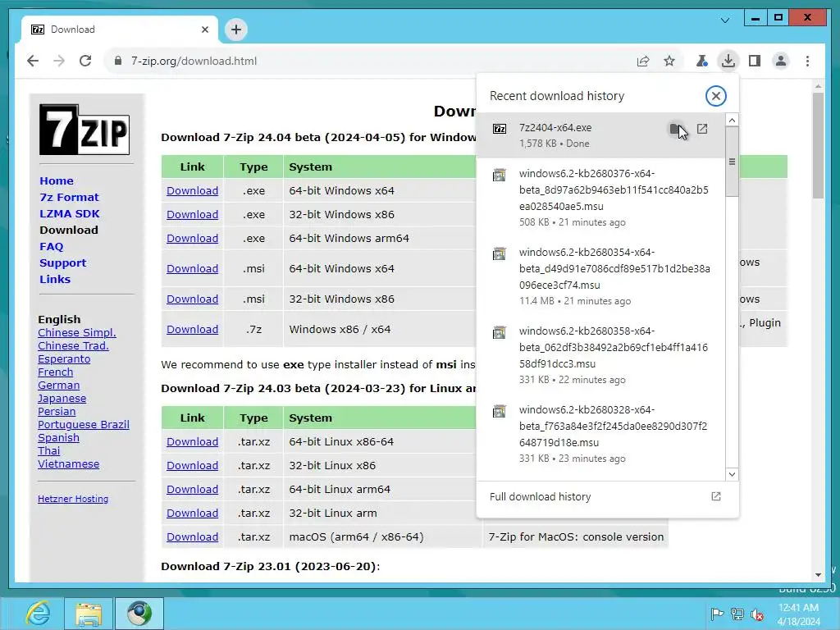This screenshot has width=840, height=630.
Task: Click the site lock icon in address bar
Action: (118, 61)
